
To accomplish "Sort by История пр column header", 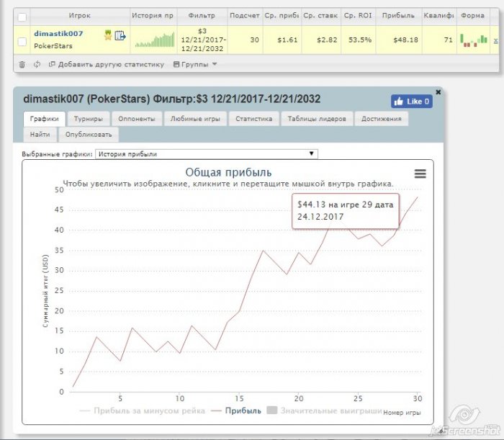I will [153, 15].
